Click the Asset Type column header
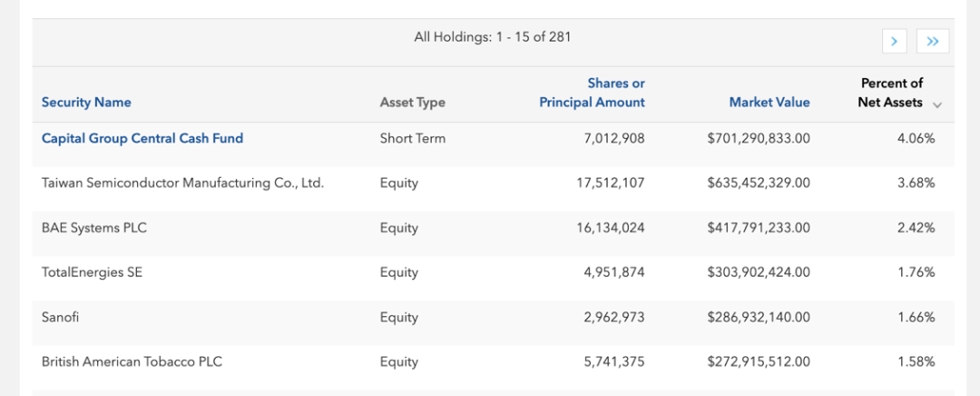Image resolution: width=980 pixels, height=396 pixels. coord(412,103)
